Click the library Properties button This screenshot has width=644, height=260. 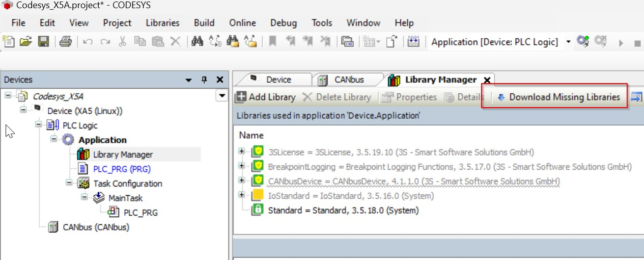pyautogui.click(x=409, y=97)
